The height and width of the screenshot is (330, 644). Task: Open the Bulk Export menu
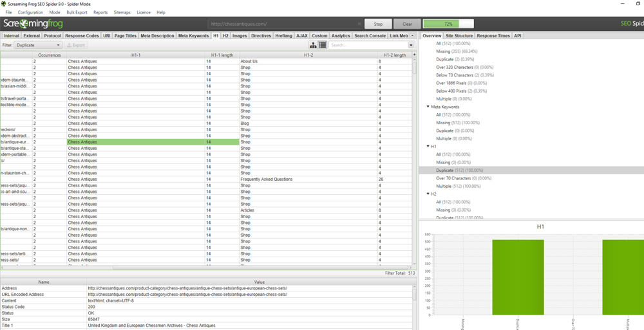[77, 12]
